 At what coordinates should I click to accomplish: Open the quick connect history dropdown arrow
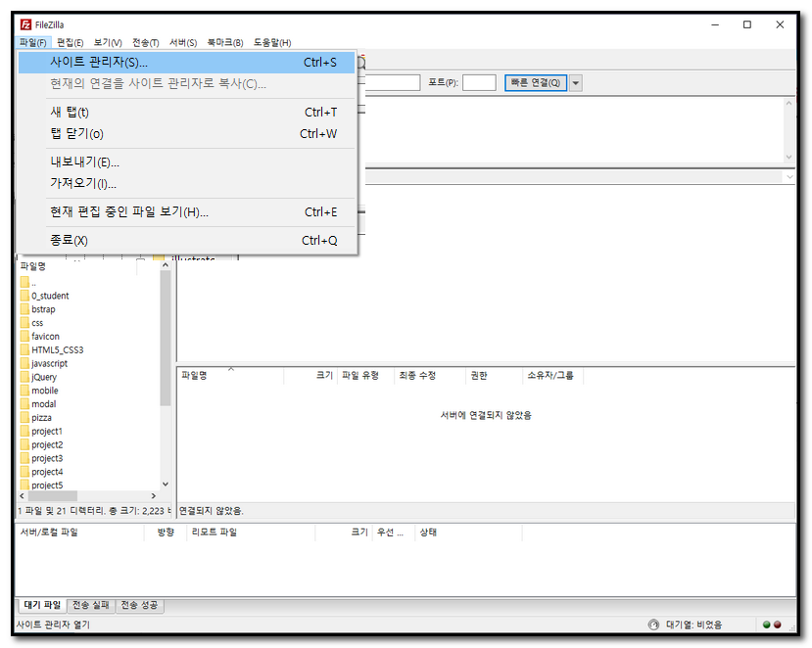[x=576, y=83]
